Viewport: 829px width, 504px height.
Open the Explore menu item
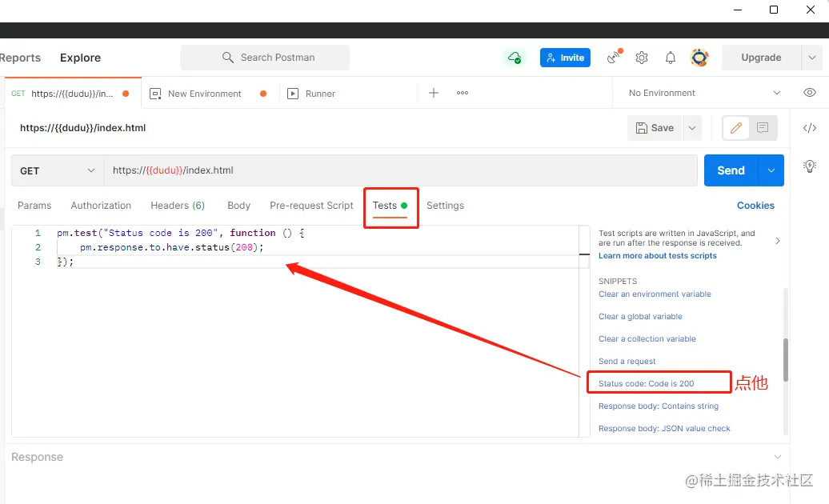[x=80, y=58]
